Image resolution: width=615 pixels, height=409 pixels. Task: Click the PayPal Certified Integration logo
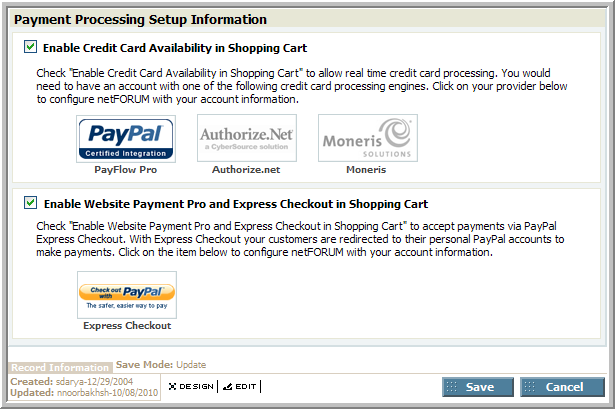point(126,139)
